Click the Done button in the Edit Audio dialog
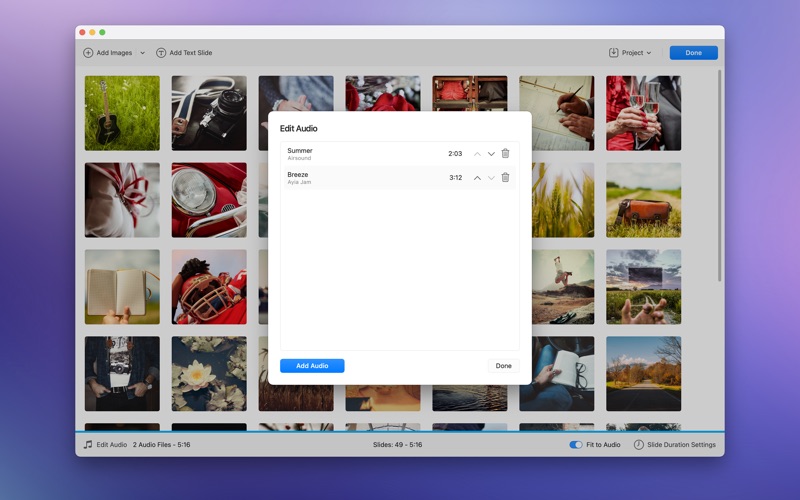The height and width of the screenshot is (500, 800). coord(504,366)
